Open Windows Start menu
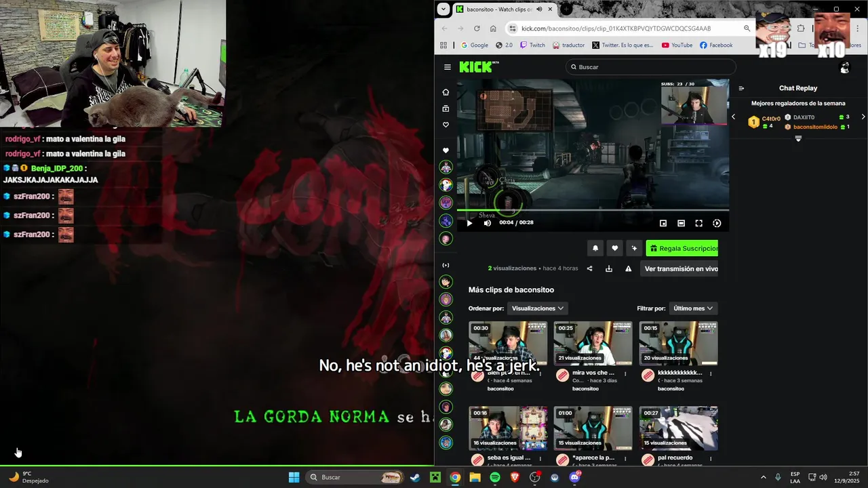This screenshot has width=868, height=488. click(294, 477)
